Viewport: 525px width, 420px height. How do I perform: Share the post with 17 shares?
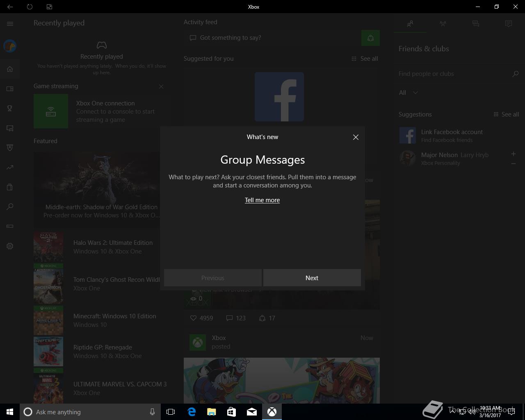click(x=267, y=318)
